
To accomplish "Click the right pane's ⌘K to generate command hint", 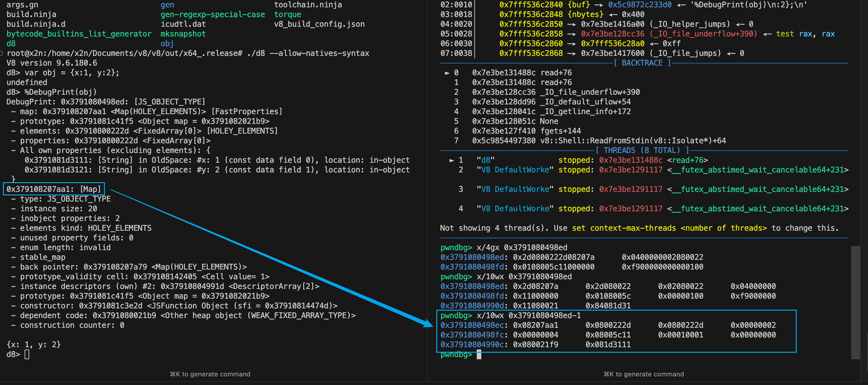I will (x=643, y=374).
